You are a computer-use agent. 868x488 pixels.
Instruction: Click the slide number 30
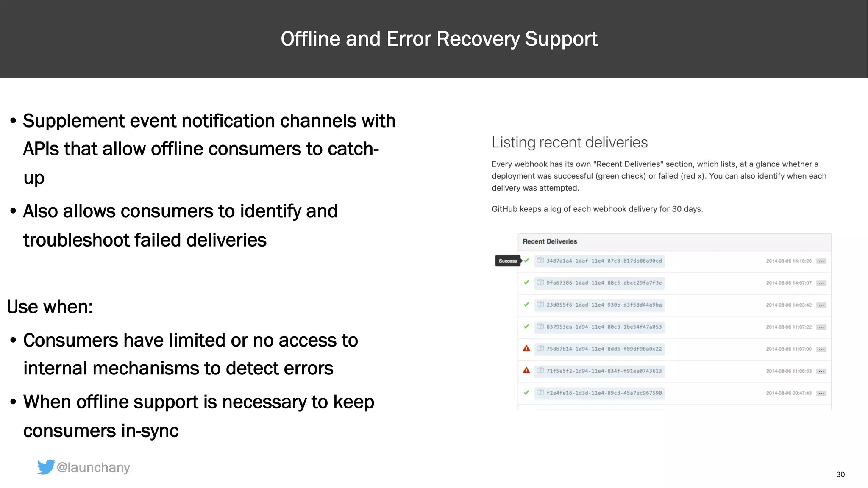840,474
